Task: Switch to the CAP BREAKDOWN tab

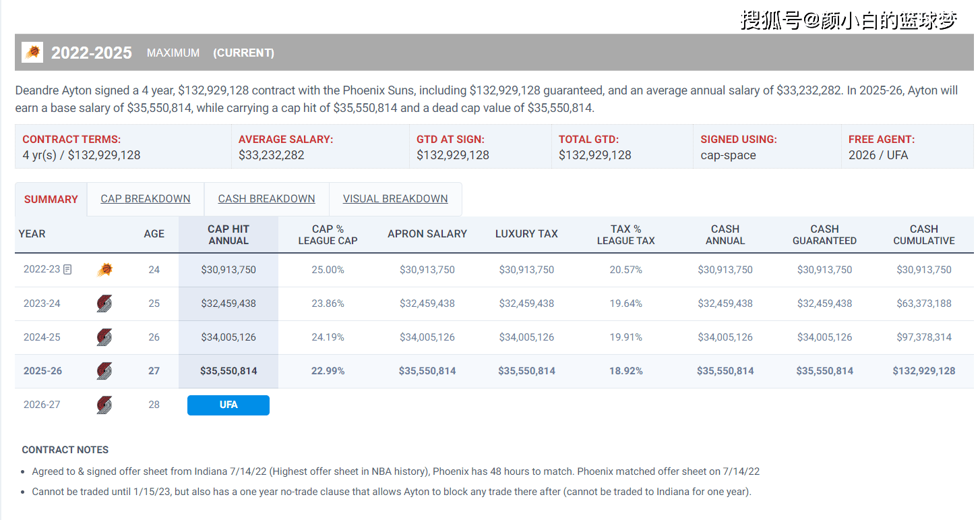Action: (146, 199)
